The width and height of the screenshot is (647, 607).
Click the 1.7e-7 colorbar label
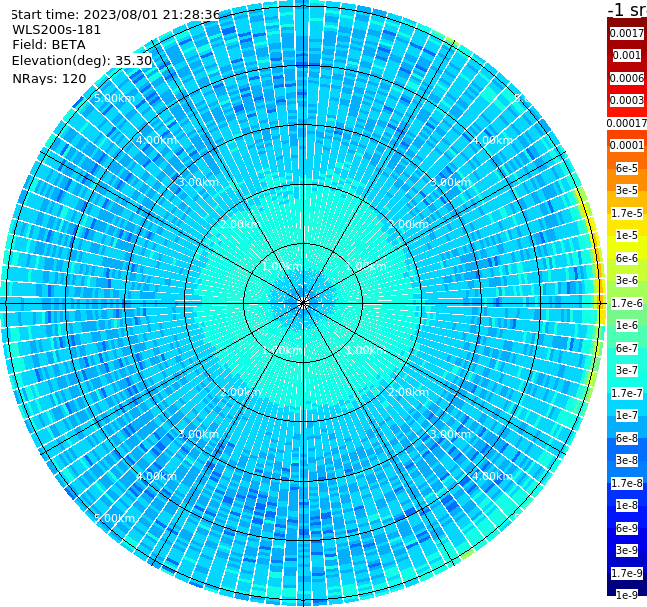tap(627, 393)
